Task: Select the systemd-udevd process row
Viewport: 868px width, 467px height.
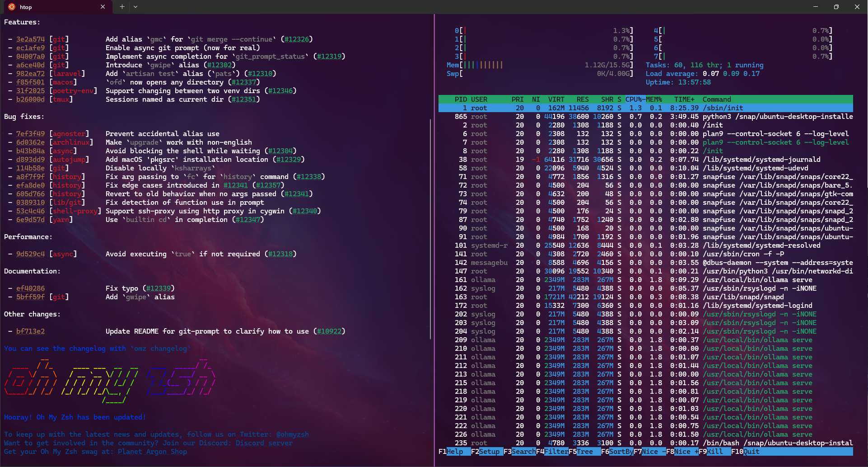Action: tap(645, 168)
